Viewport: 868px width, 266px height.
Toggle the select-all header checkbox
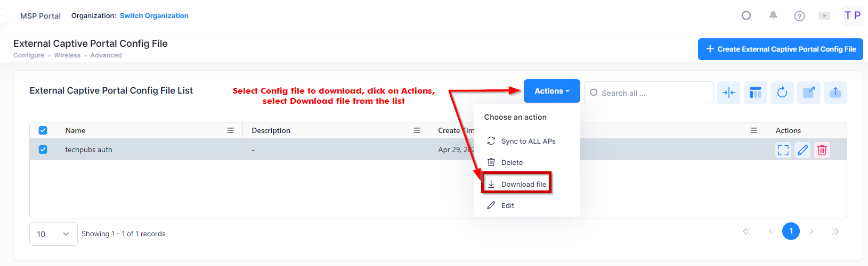point(43,130)
